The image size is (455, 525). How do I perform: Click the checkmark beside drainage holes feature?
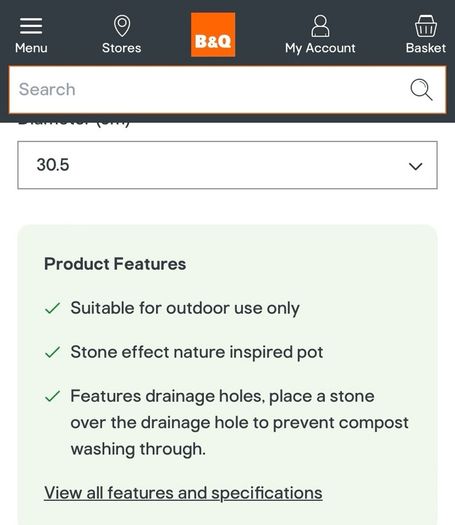click(x=52, y=396)
